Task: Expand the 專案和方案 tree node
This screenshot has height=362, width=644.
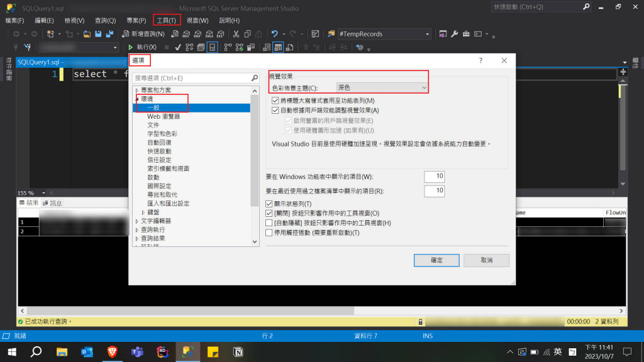Action: pos(137,90)
